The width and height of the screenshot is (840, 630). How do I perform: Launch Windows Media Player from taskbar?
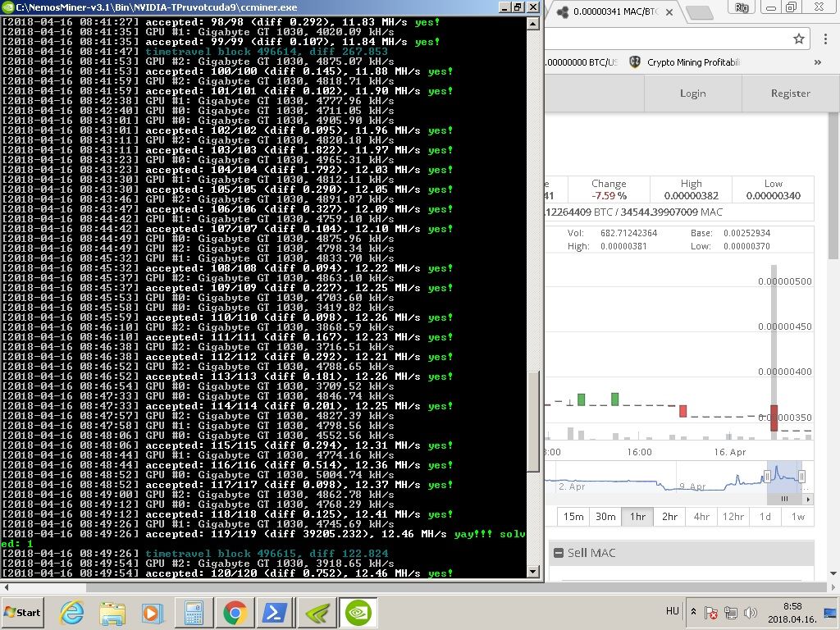coord(153,613)
